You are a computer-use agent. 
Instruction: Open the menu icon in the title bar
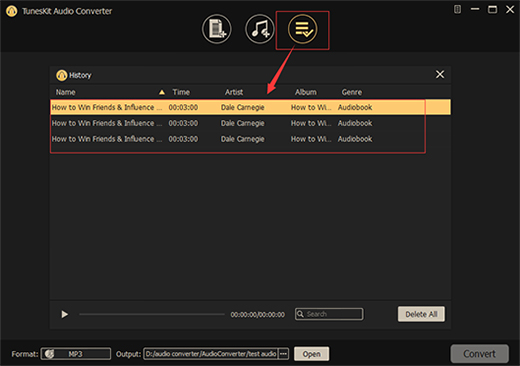click(x=458, y=9)
